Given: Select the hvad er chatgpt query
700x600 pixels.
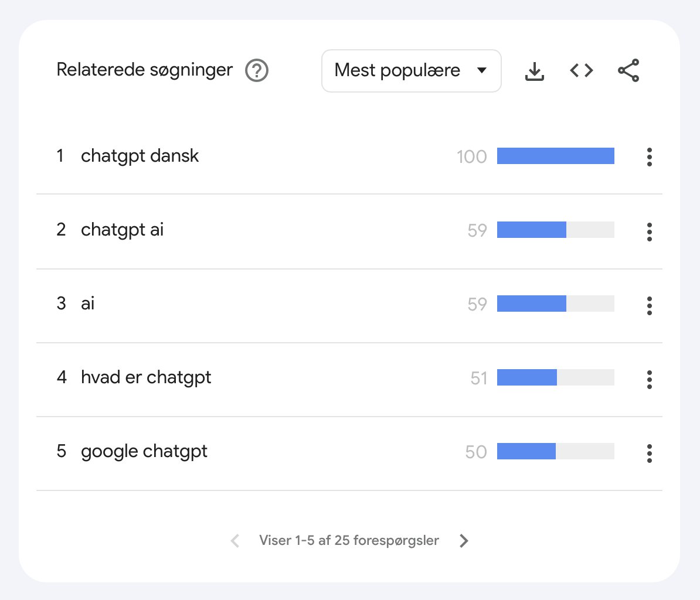Looking at the screenshot, I should [146, 377].
